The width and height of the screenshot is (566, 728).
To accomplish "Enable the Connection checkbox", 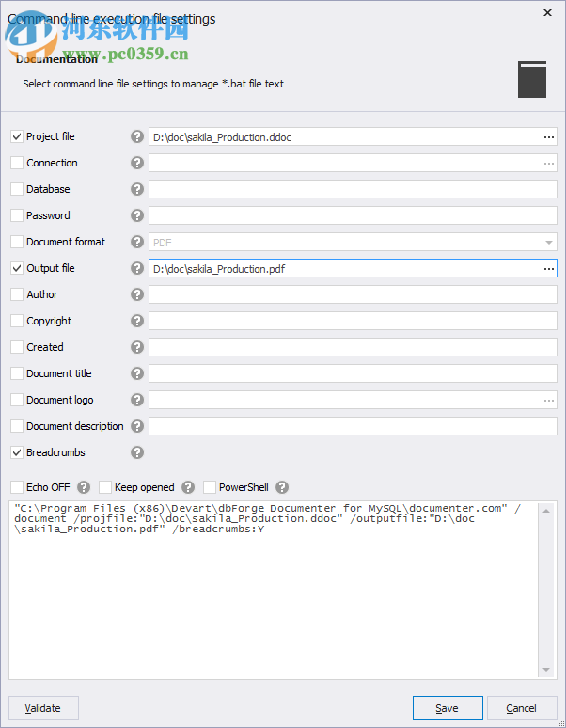I will [x=17, y=163].
